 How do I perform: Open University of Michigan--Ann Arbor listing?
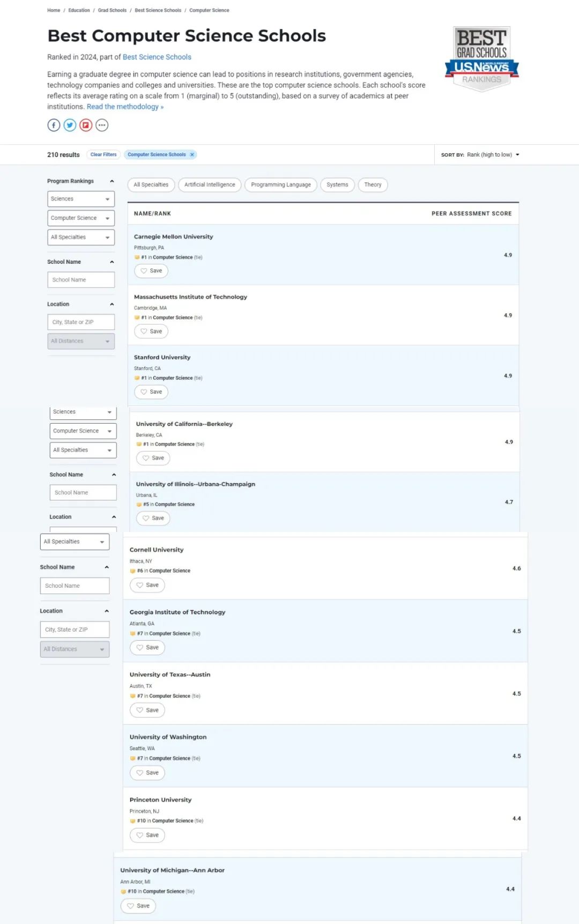pyautogui.click(x=173, y=870)
